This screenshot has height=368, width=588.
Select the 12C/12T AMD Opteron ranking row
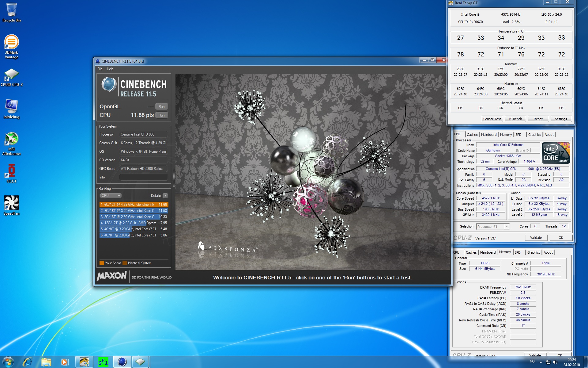tap(134, 223)
